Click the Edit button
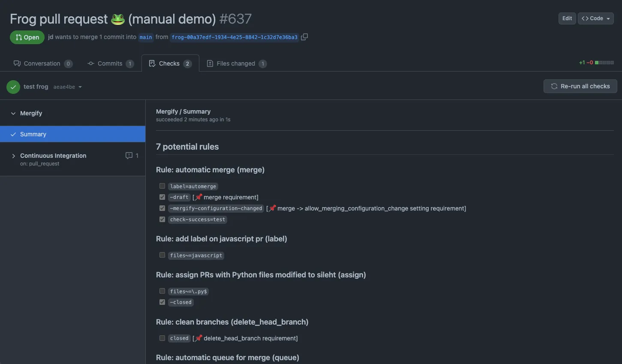 coord(567,18)
